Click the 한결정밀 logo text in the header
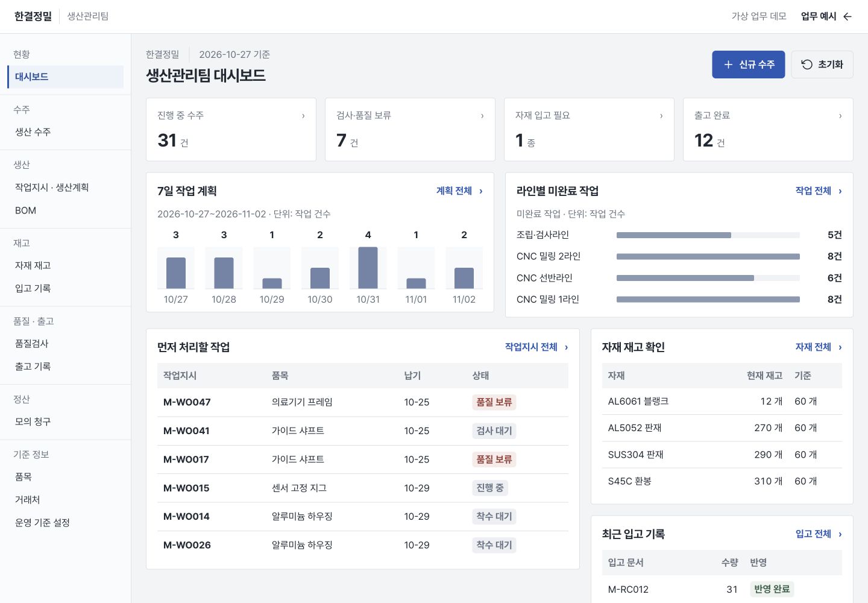The image size is (868, 603). pyautogui.click(x=33, y=16)
